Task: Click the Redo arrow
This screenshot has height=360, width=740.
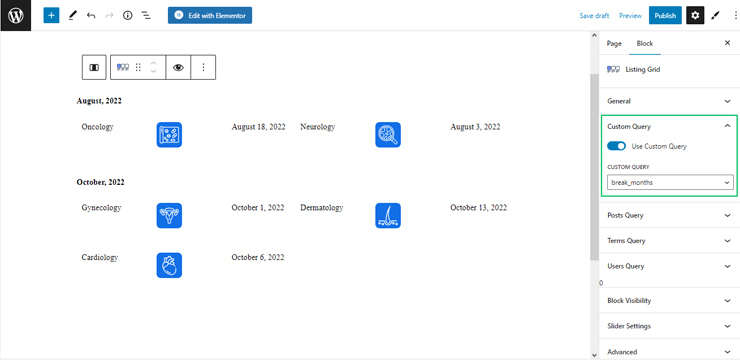Action: [x=109, y=16]
